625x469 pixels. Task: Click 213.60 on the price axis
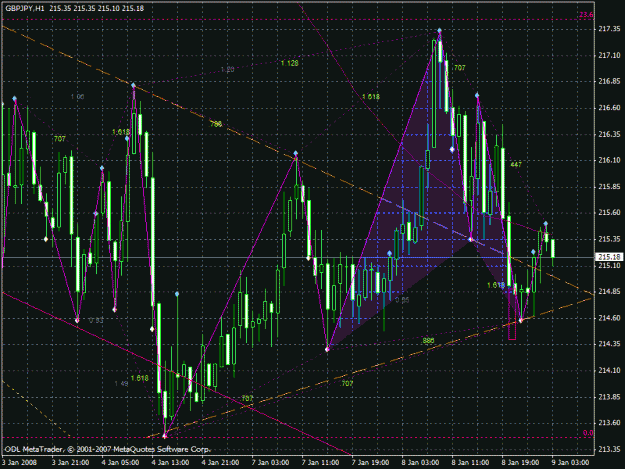[609, 423]
